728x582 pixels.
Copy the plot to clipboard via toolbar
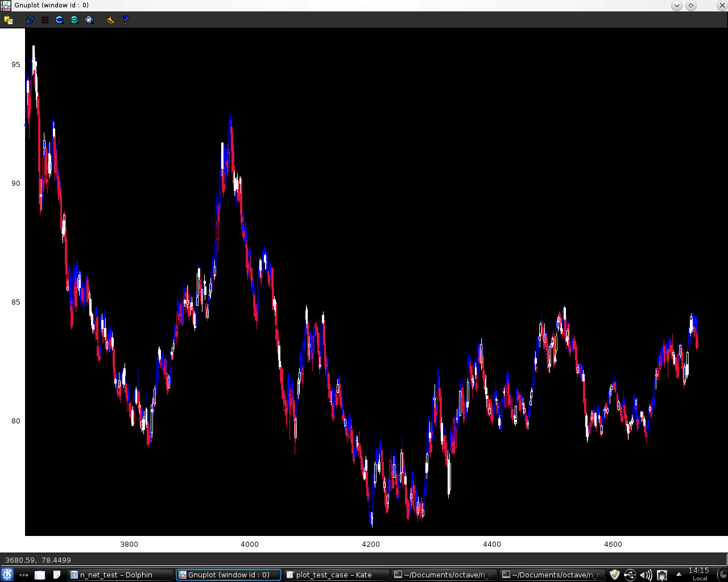pyautogui.click(x=9, y=20)
